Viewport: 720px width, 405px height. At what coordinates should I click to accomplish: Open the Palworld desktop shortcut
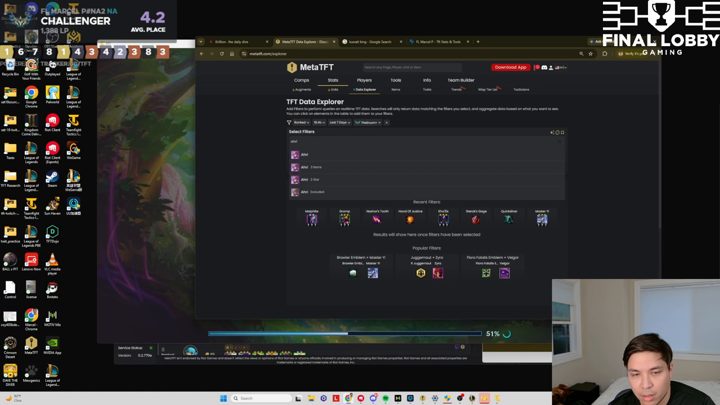tap(52, 96)
